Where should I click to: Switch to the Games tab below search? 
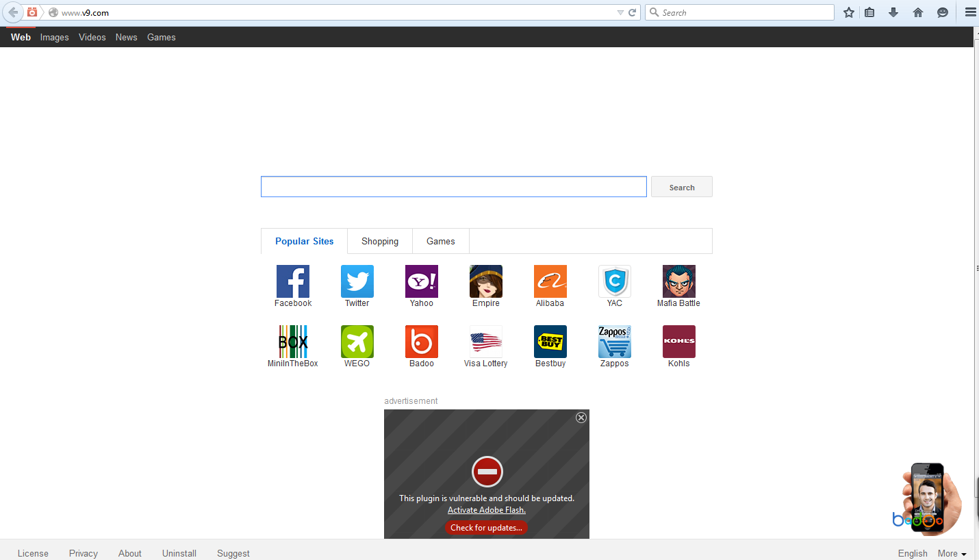(x=441, y=241)
